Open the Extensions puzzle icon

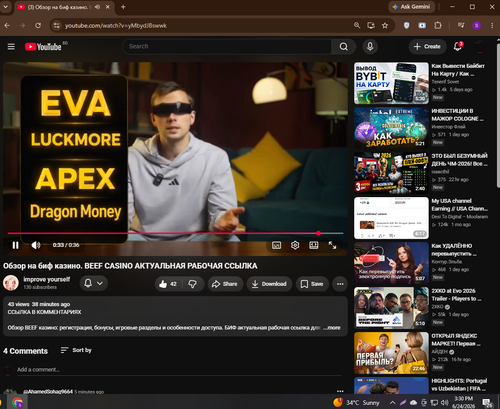click(438, 26)
